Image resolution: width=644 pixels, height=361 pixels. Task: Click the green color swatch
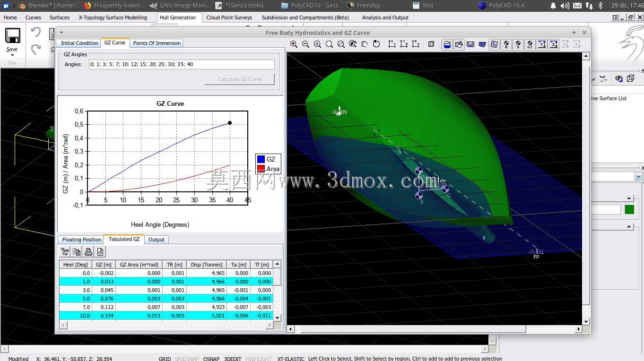[629, 209]
